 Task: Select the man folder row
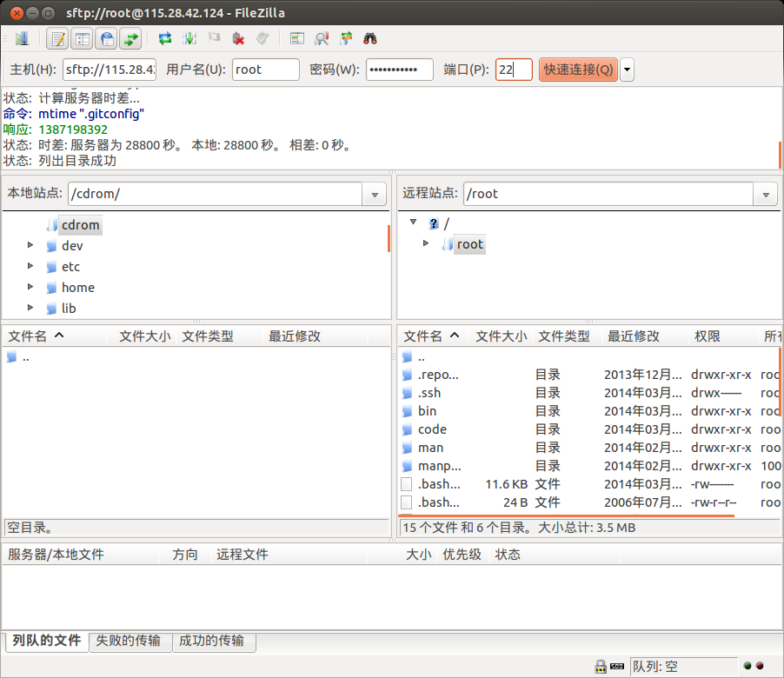click(x=589, y=448)
